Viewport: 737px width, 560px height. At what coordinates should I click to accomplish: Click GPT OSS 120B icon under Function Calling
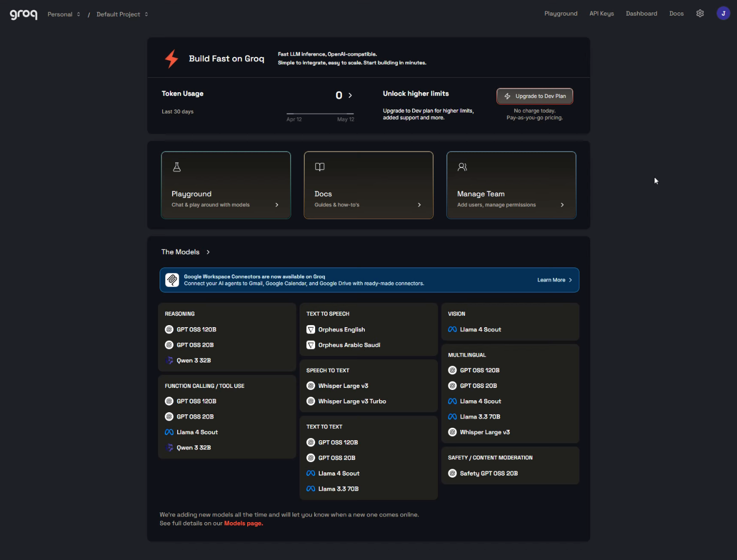(x=169, y=401)
